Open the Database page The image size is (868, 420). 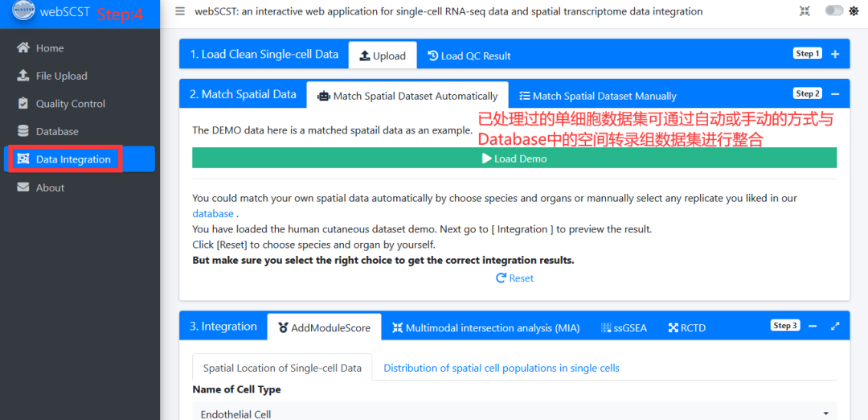80,132
